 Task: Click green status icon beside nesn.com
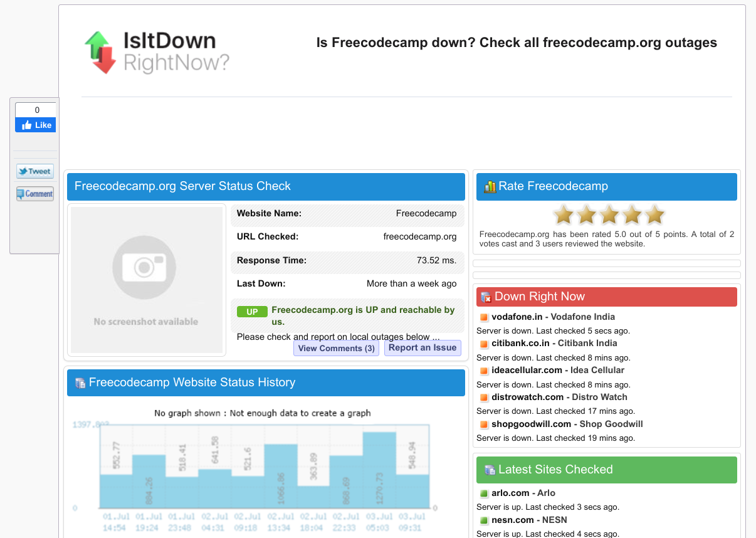click(484, 520)
